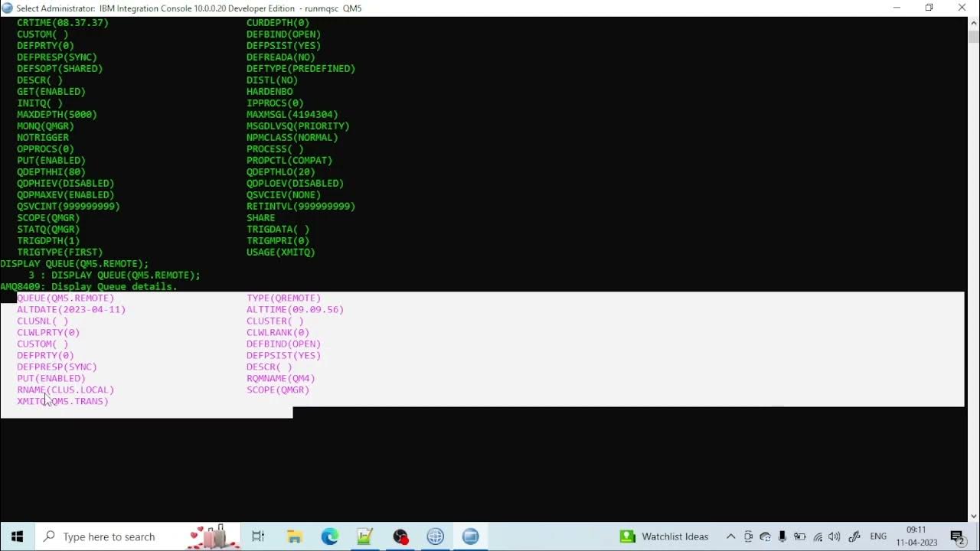Switch the ENG input language indicator
The width and height of the screenshot is (980, 551).
point(878,536)
